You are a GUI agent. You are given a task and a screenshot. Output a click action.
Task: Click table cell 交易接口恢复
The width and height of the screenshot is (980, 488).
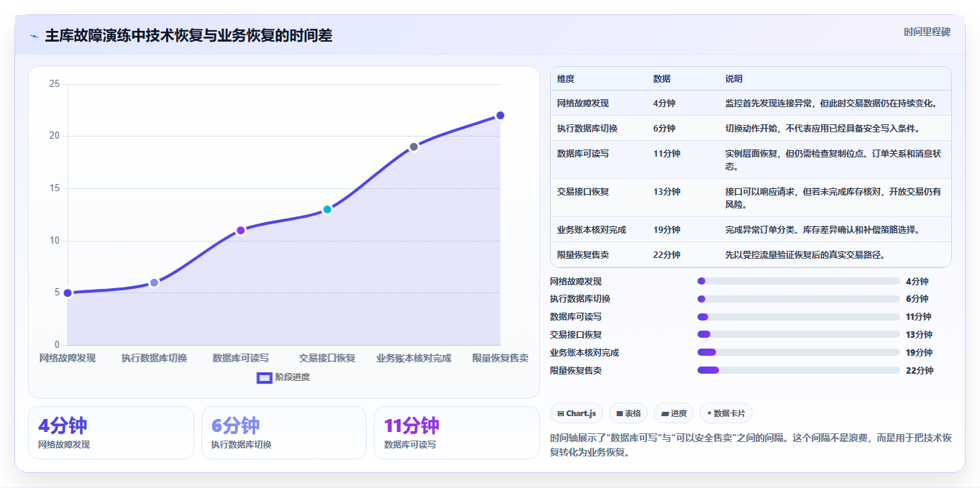click(x=583, y=192)
